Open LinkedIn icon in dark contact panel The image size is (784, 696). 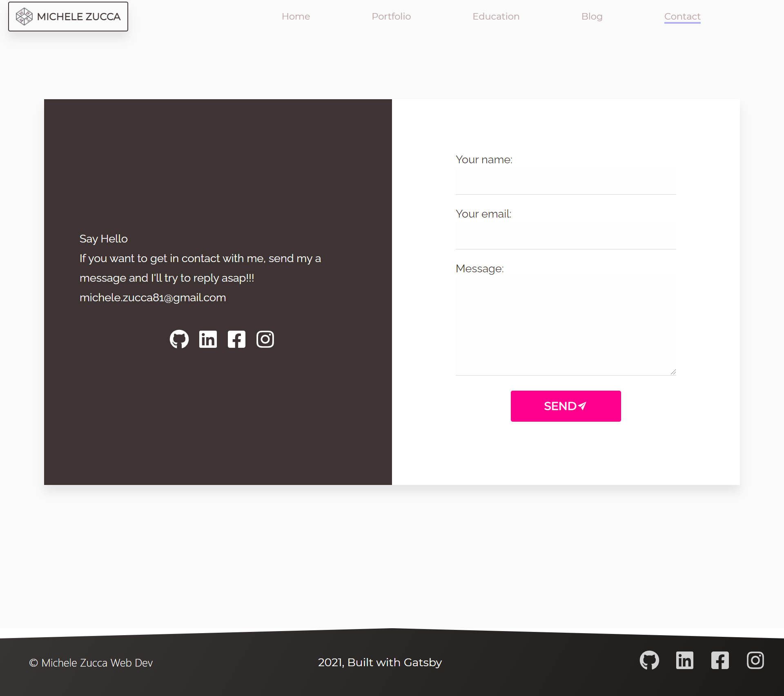(x=208, y=339)
